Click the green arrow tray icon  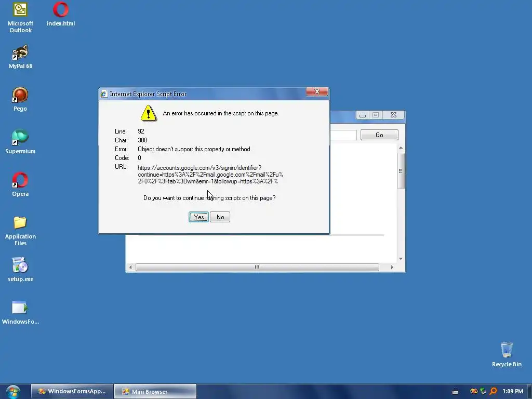[484, 391]
